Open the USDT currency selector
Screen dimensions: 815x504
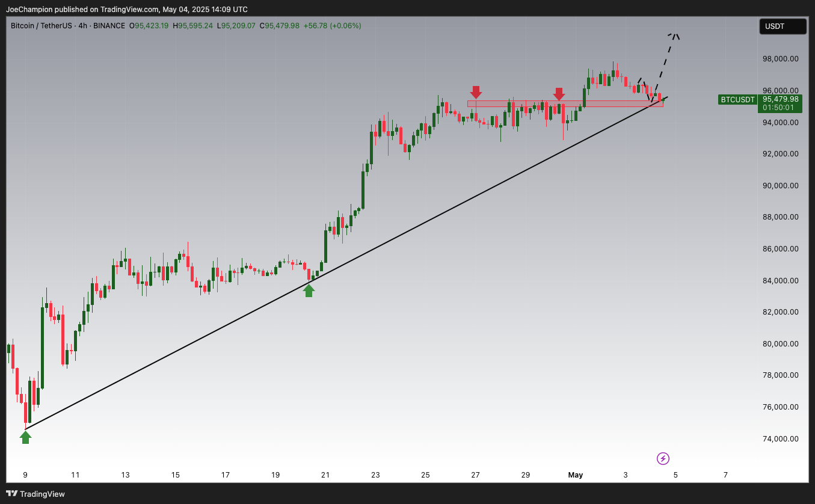[783, 26]
